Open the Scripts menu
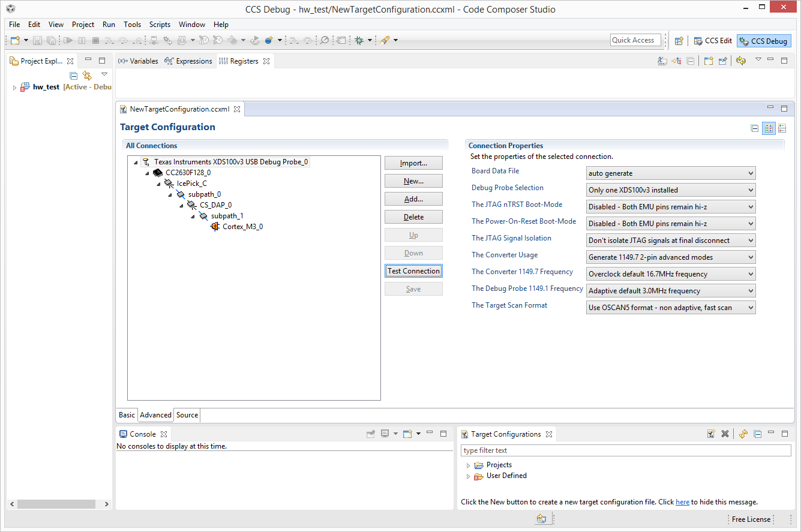 (160, 25)
